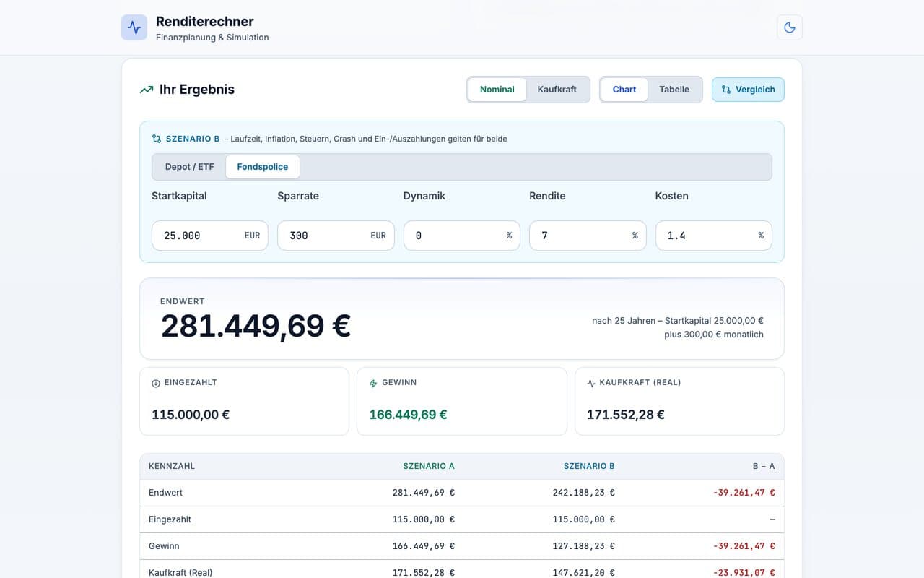This screenshot has width=924, height=578.
Task: Toggle the Vergleich comparison button
Action: 748,90
